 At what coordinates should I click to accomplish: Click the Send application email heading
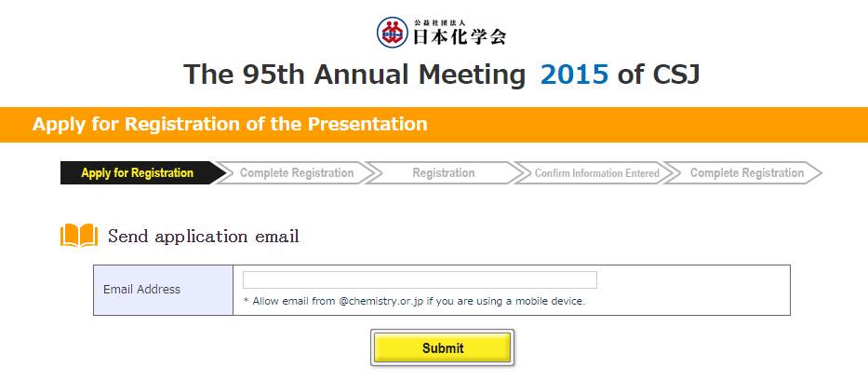click(x=203, y=237)
